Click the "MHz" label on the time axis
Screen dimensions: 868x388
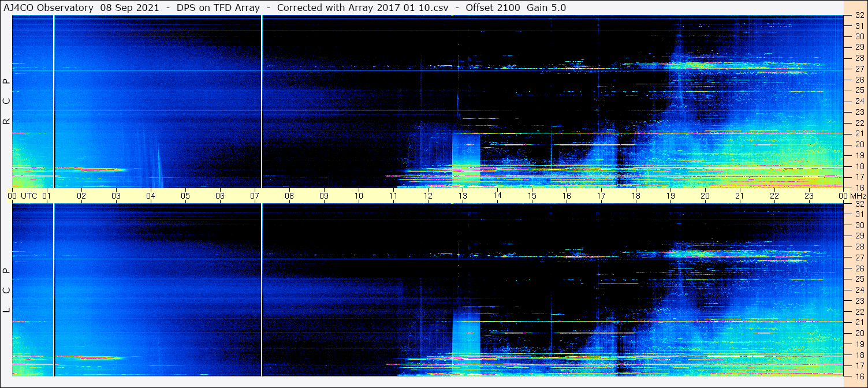tap(857, 196)
